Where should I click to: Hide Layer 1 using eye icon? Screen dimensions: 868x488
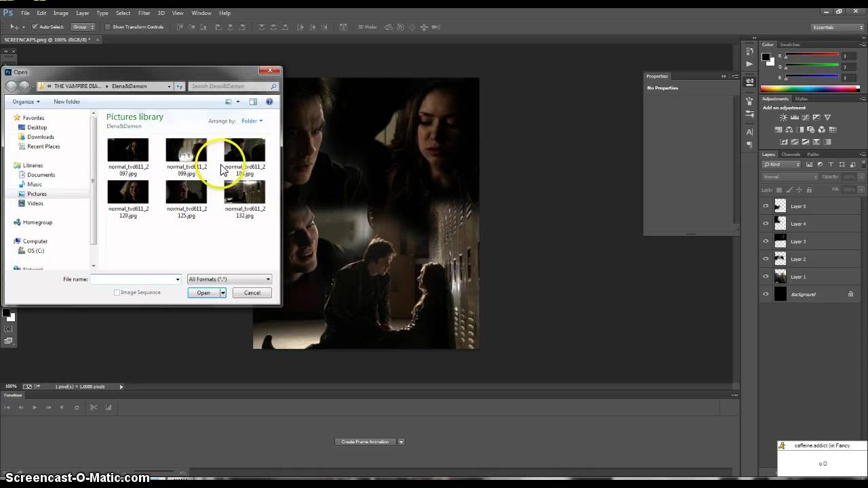click(x=766, y=277)
